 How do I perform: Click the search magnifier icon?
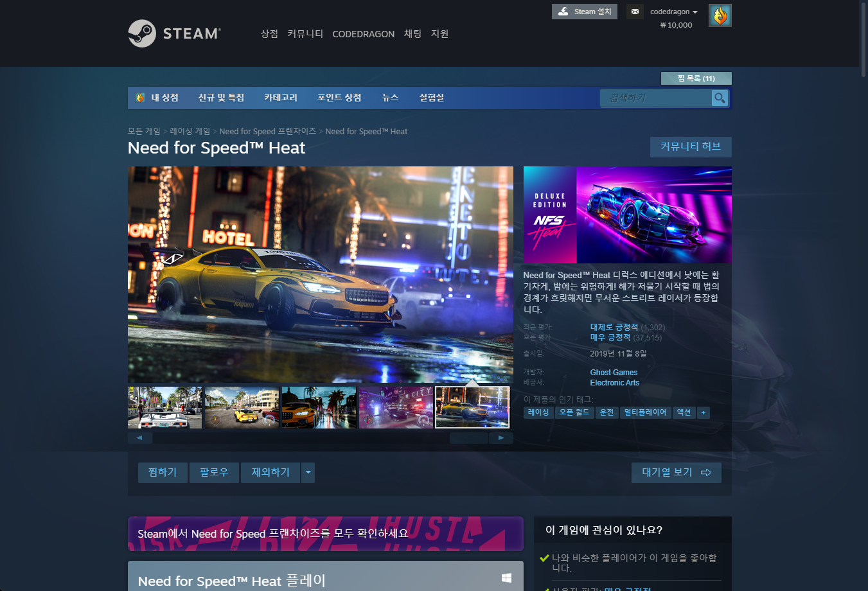[x=720, y=98]
